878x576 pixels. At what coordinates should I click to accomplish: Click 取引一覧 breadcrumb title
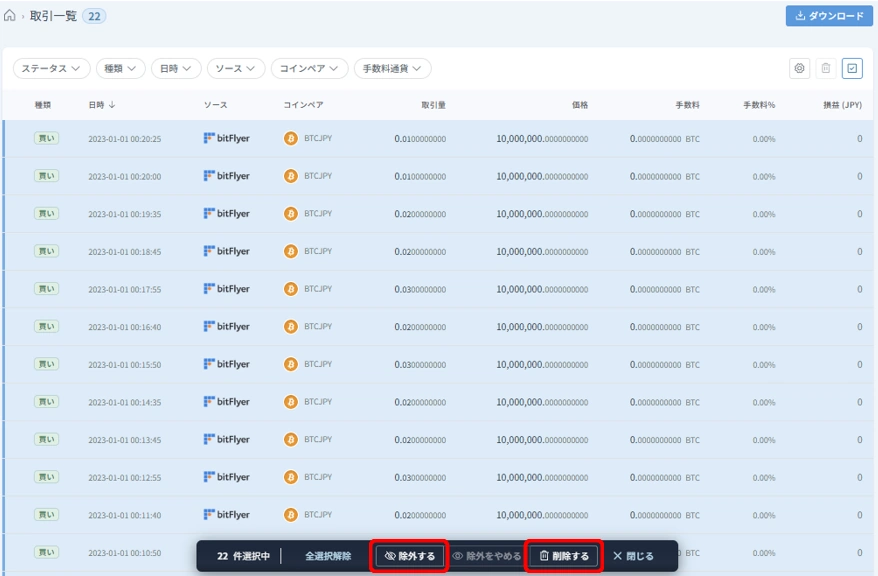[x=53, y=16]
